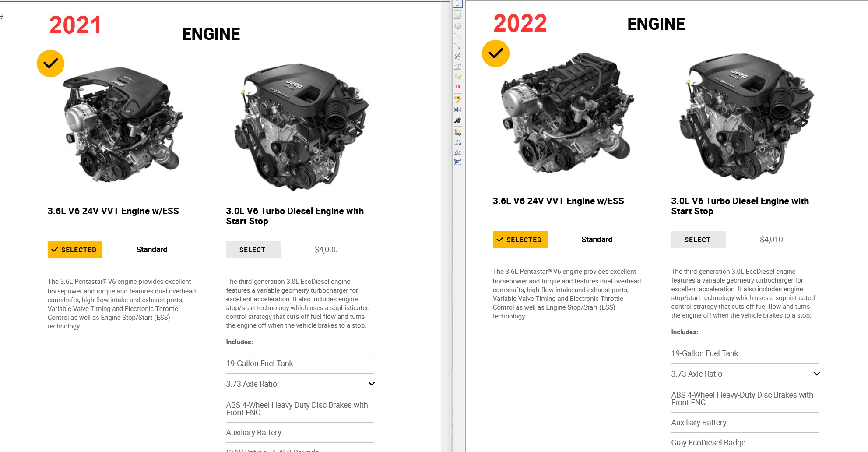Click SELECTED button for 2022 3.6L engine
Screen dimensions: 868x452
click(x=520, y=240)
